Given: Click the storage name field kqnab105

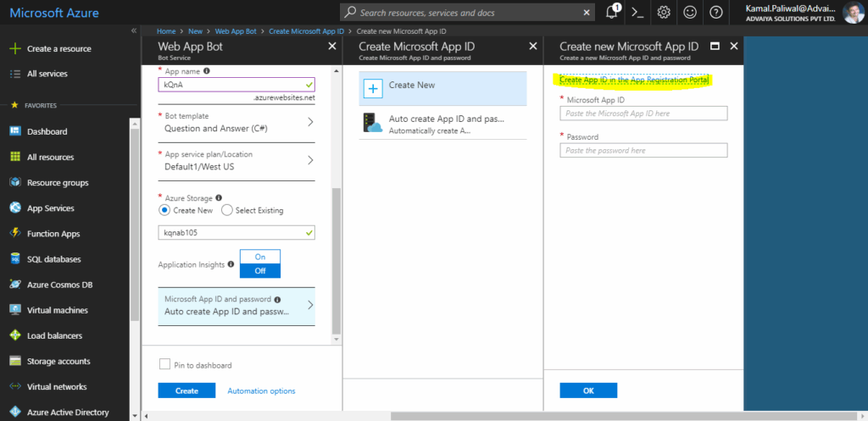Looking at the screenshot, I should [236, 233].
